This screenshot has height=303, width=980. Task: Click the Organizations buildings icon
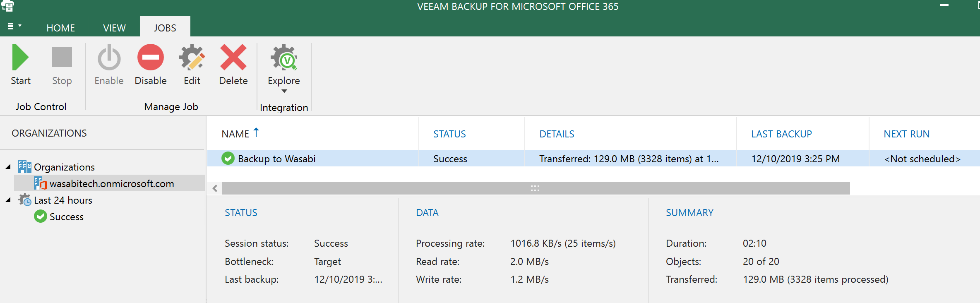click(24, 166)
